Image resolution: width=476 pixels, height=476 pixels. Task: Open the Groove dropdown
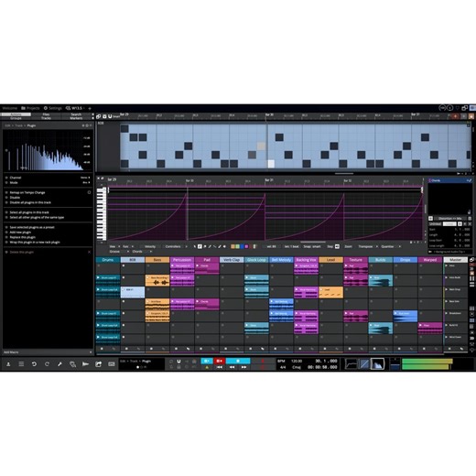[119, 252]
